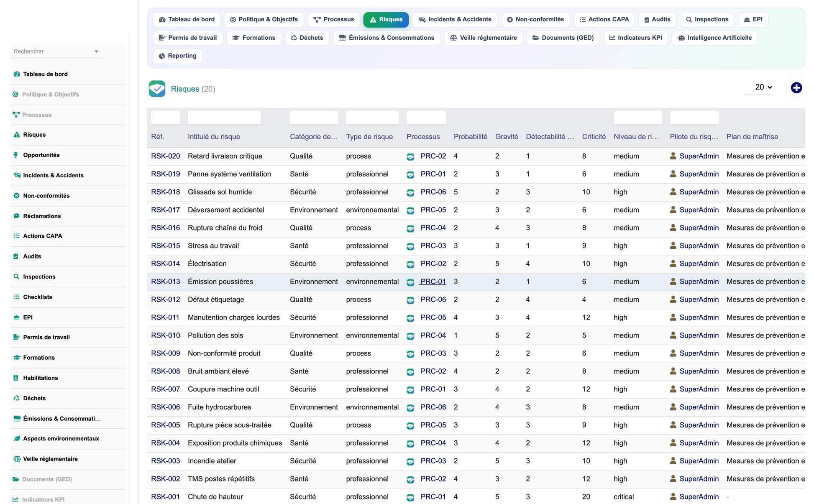Open the Actions CAPA top tab
The height and width of the screenshot is (504, 814).
tap(604, 19)
